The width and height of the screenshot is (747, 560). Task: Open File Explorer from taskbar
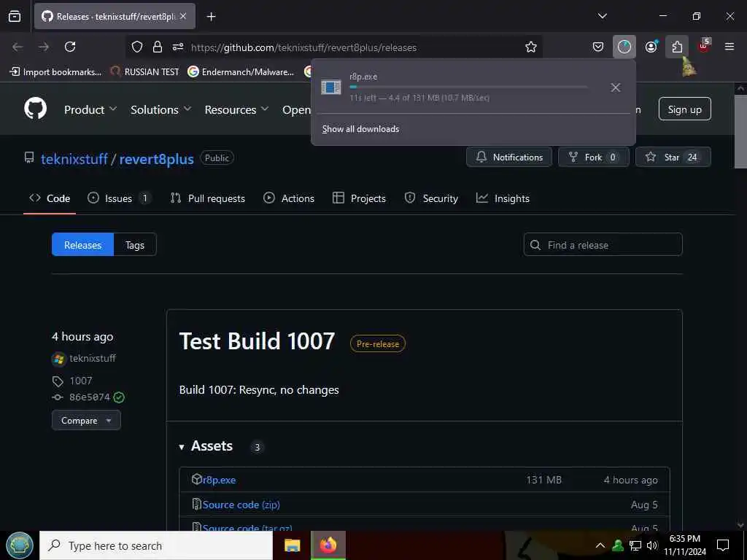[x=292, y=545]
